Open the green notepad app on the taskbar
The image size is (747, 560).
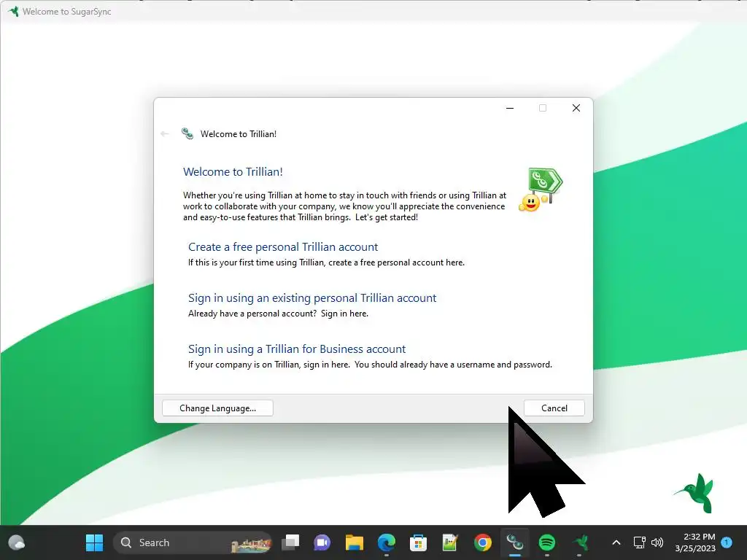[x=450, y=542]
